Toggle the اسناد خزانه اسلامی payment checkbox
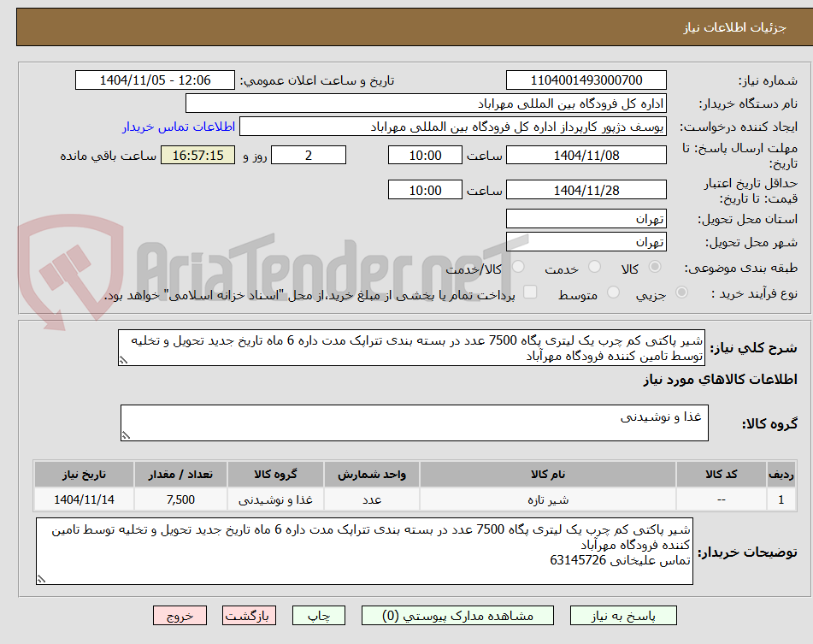 (530, 292)
